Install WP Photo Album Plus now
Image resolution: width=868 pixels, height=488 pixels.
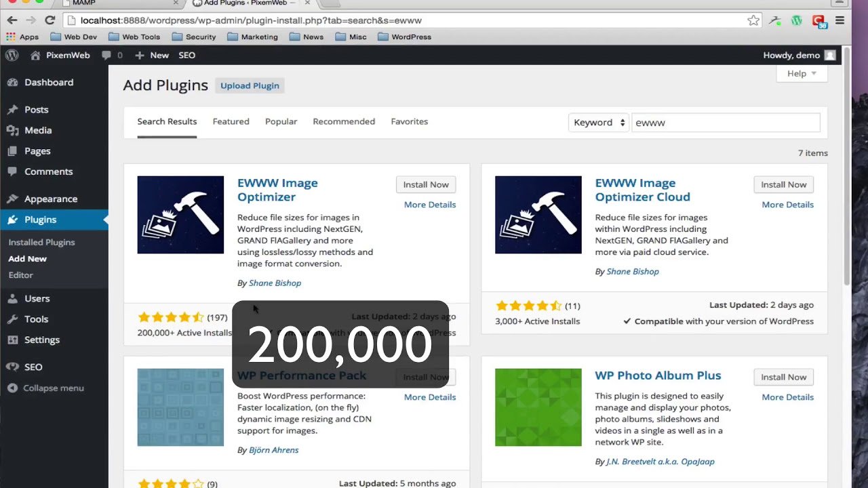click(783, 377)
